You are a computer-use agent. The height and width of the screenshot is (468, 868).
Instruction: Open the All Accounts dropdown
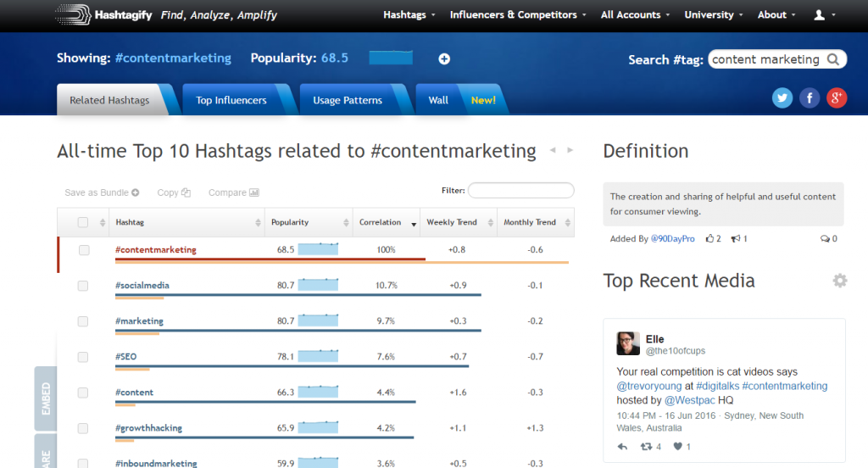coord(635,15)
